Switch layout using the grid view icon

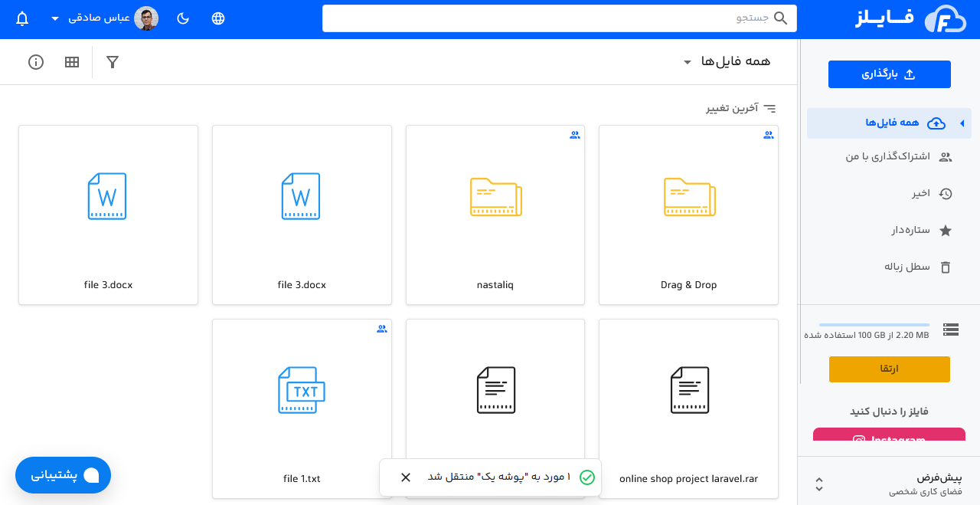pyautogui.click(x=72, y=62)
